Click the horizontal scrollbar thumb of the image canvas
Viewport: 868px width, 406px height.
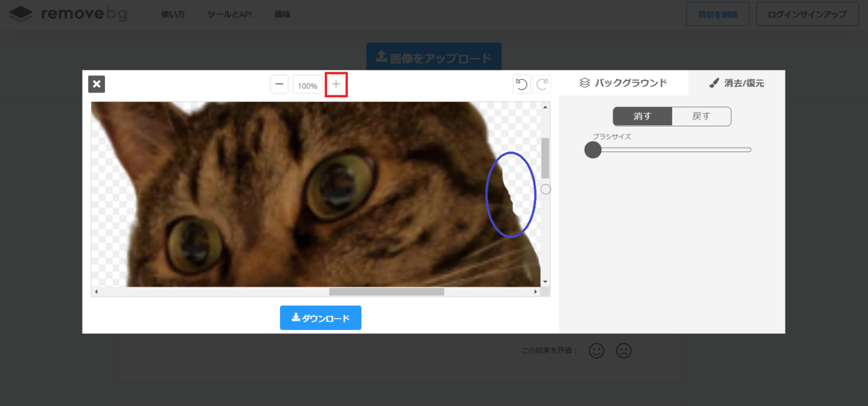pos(386,292)
